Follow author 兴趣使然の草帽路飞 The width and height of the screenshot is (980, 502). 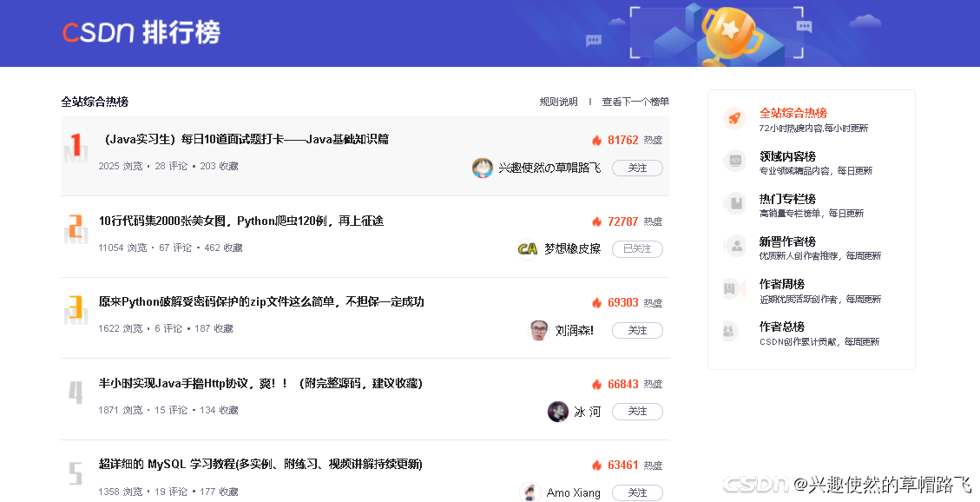pyautogui.click(x=637, y=168)
